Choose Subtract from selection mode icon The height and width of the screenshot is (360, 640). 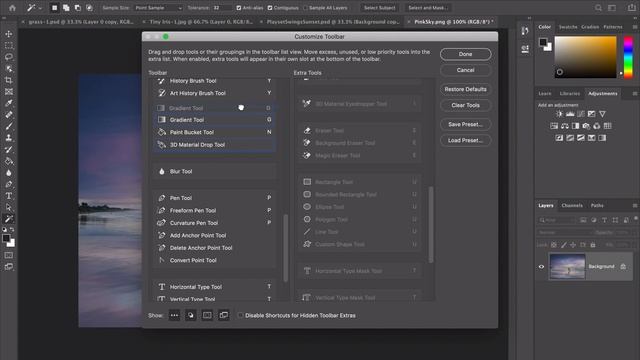pos(78,7)
